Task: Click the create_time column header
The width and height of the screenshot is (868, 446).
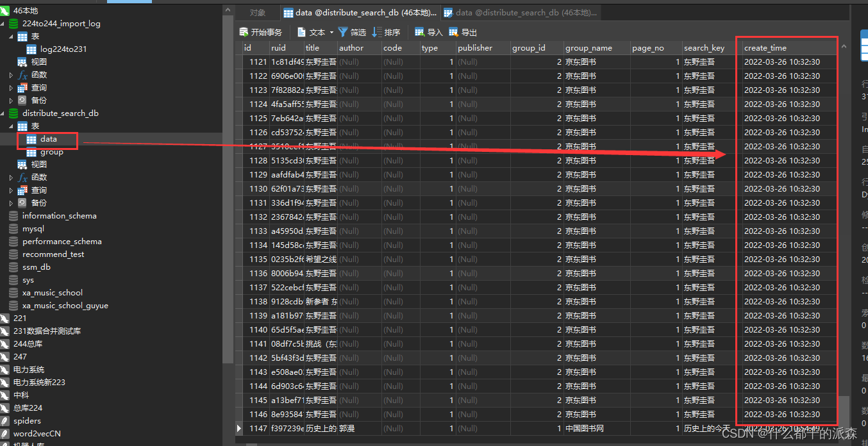Action: point(790,47)
